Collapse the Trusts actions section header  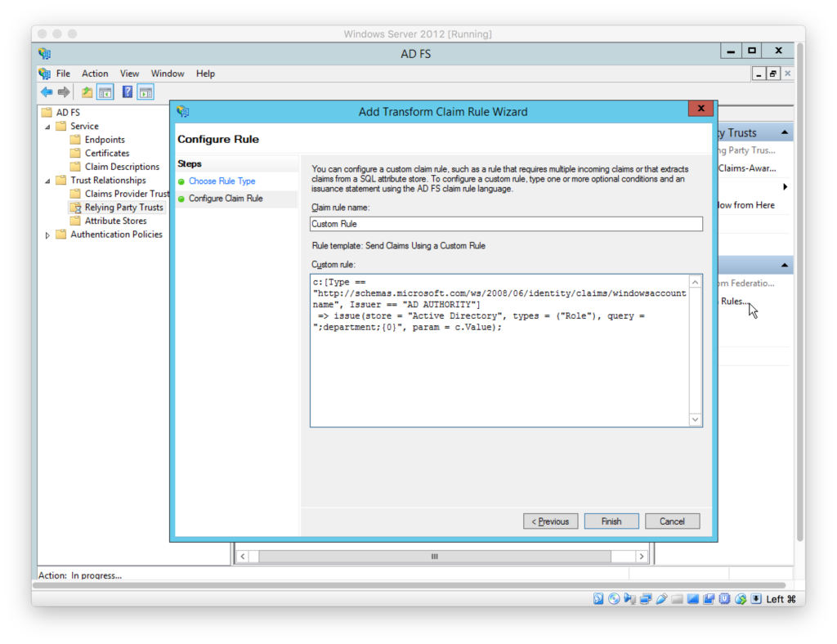coord(784,132)
